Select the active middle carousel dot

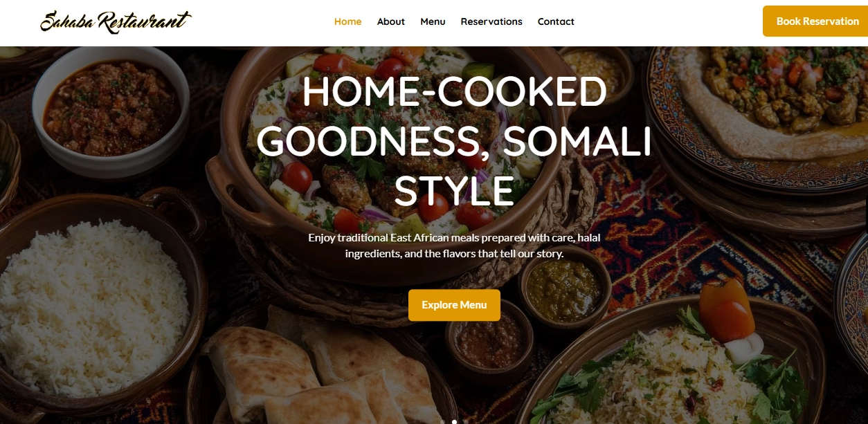(454, 421)
